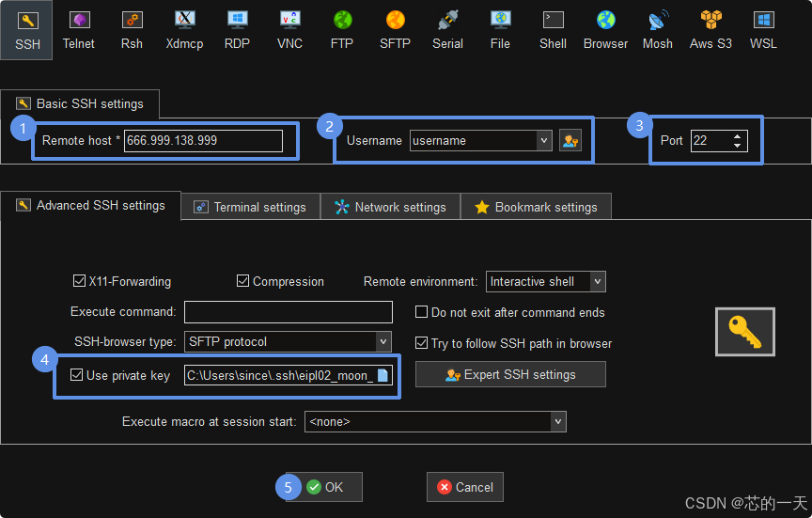812x518 pixels.
Task: Focus the Port number field
Action: 711,140
